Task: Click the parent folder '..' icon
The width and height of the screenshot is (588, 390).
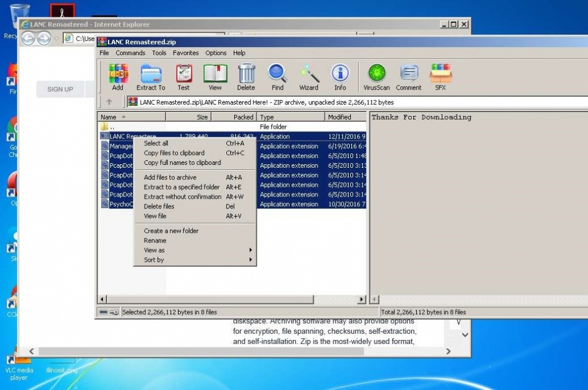Action: coord(105,127)
